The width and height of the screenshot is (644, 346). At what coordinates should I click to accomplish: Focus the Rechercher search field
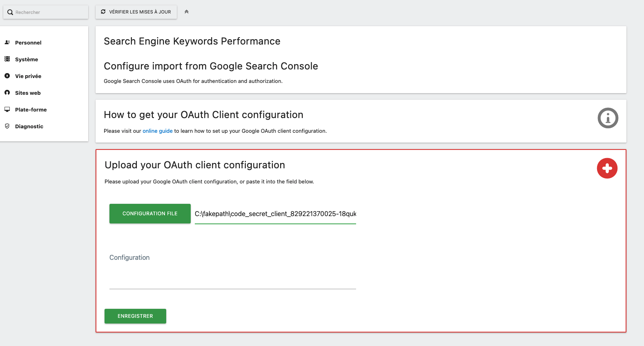[49, 12]
